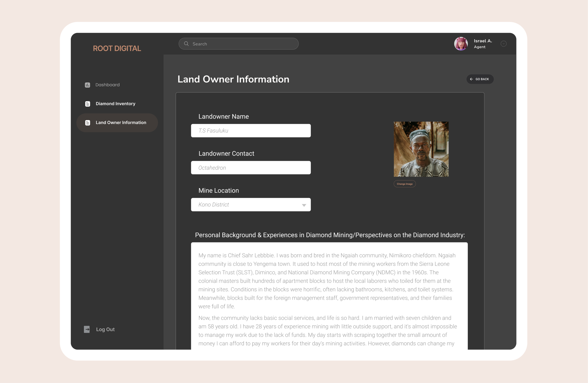
Task: Focus the Landowner Name input field
Action: [250, 131]
